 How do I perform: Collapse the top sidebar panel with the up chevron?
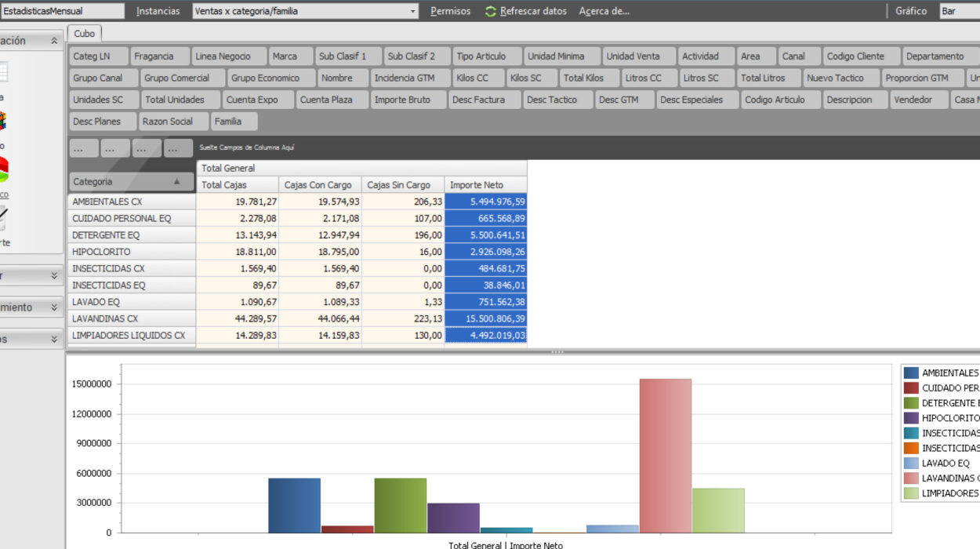[54, 41]
